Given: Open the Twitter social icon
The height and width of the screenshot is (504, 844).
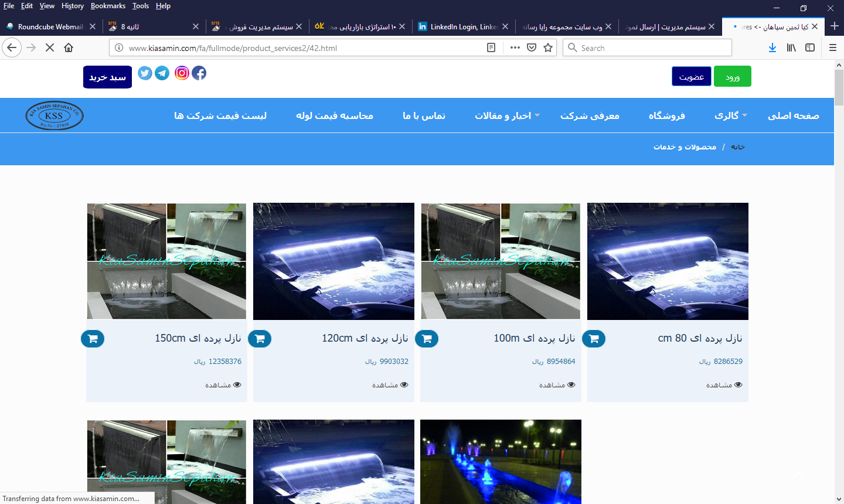Looking at the screenshot, I should click(145, 73).
